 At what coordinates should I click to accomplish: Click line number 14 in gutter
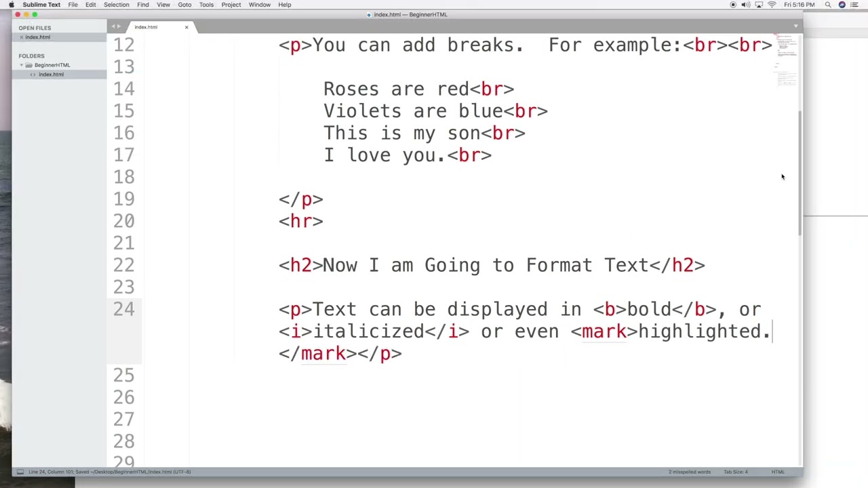124,89
